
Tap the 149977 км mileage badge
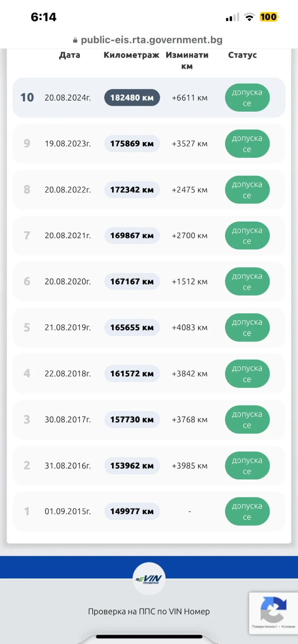tap(132, 511)
